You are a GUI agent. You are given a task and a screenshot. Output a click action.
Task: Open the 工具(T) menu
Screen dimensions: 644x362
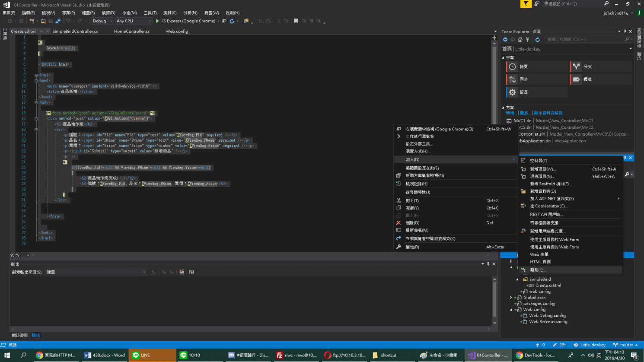150,13
